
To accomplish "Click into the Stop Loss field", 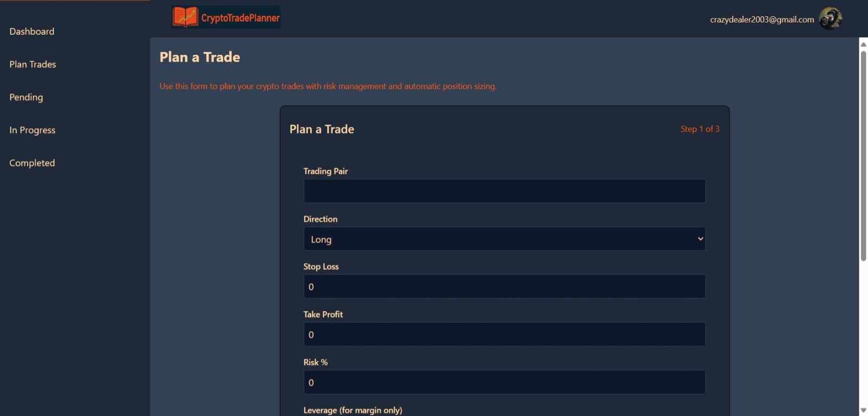I will [x=504, y=287].
